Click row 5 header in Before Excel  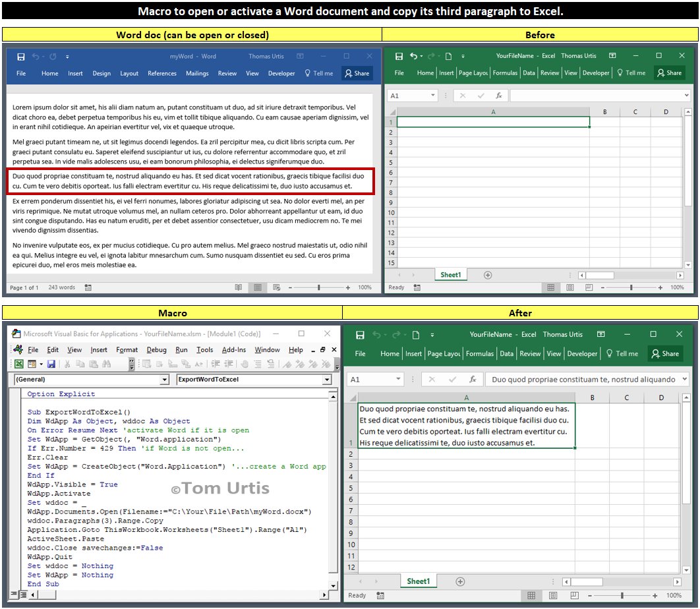coord(391,163)
